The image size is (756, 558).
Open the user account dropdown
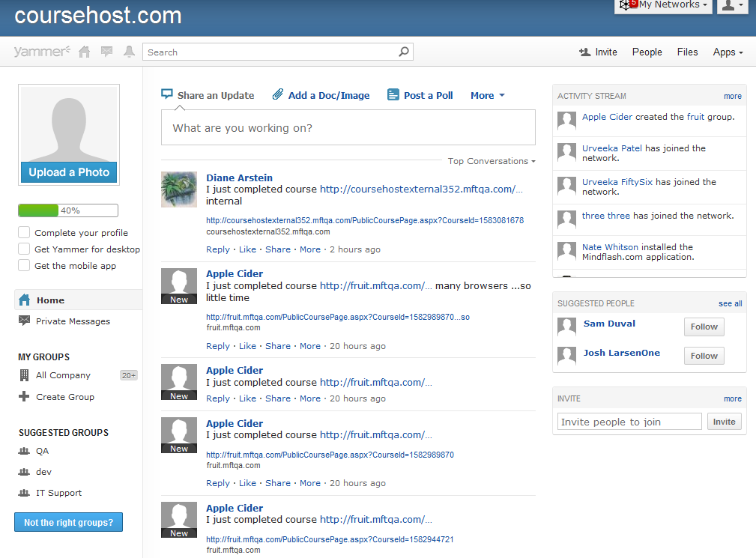(x=733, y=4)
